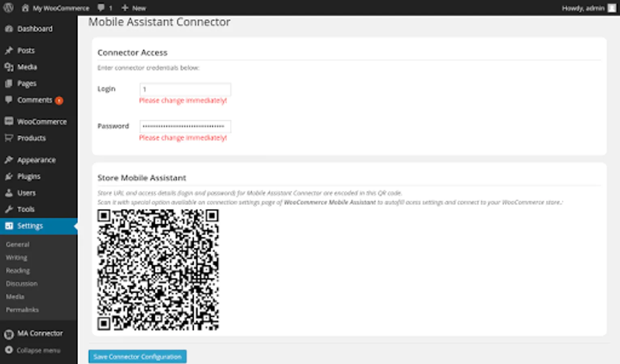Screen dimensions: 620x364
Task: Click the orange comments count badge
Action: coord(59,100)
